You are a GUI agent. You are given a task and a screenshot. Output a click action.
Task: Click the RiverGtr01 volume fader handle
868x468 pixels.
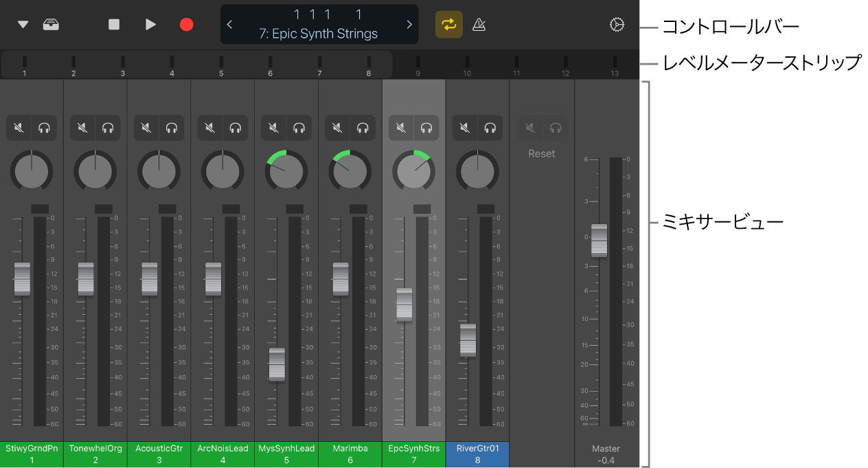[468, 340]
